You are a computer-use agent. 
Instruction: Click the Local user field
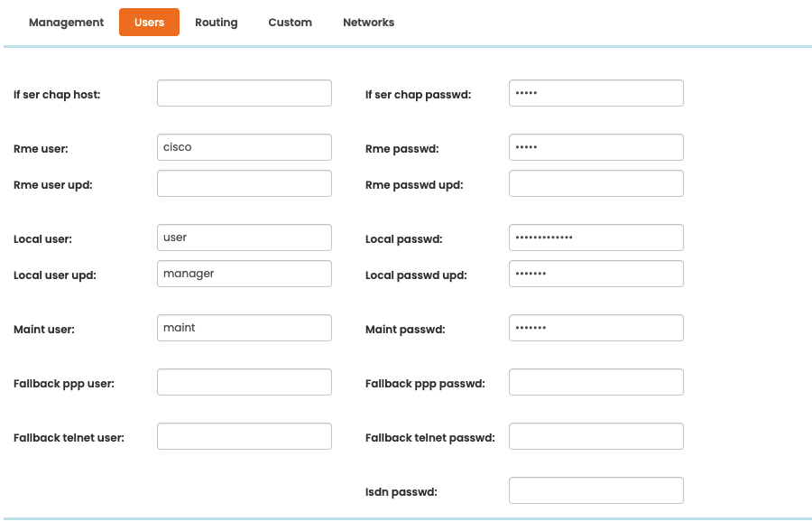[245, 238]
